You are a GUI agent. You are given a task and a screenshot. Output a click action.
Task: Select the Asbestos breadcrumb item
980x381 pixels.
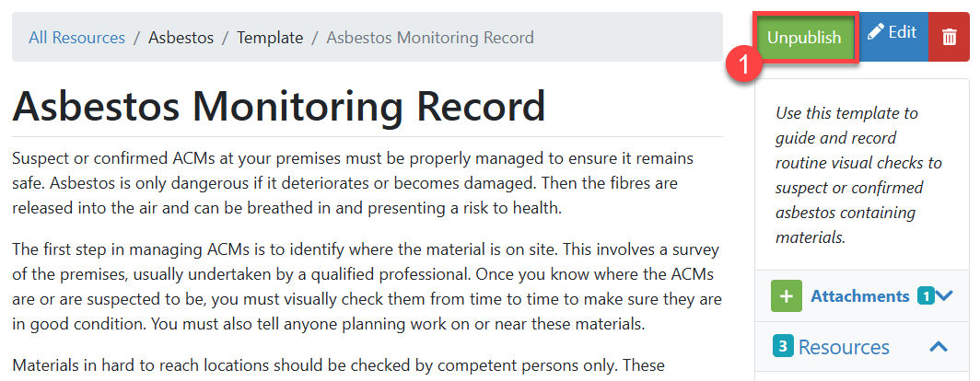point(181,38)
